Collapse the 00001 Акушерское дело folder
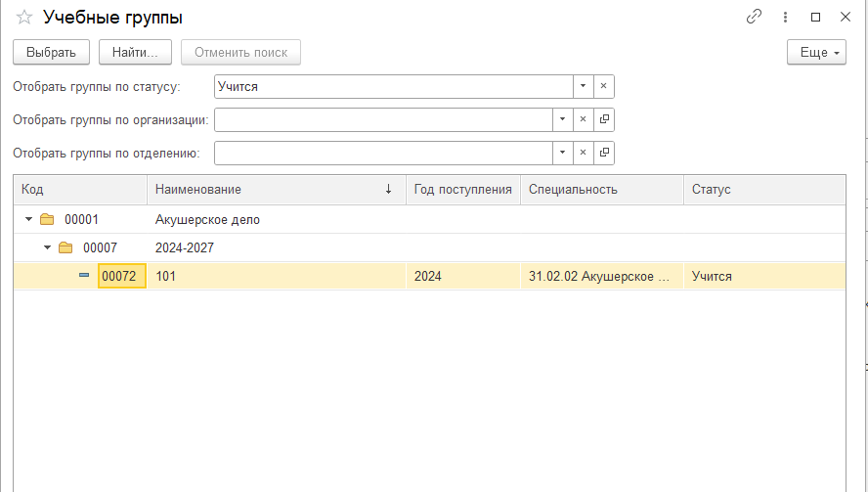This screenshot has width=868, height=492. [x=28, y=219]
